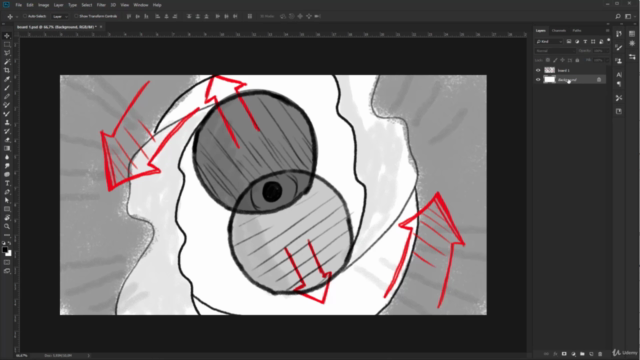Viewport: 640px width, 360px height.
Task: Toggle lock transparent pixels
Action: [x=548, y=60]
